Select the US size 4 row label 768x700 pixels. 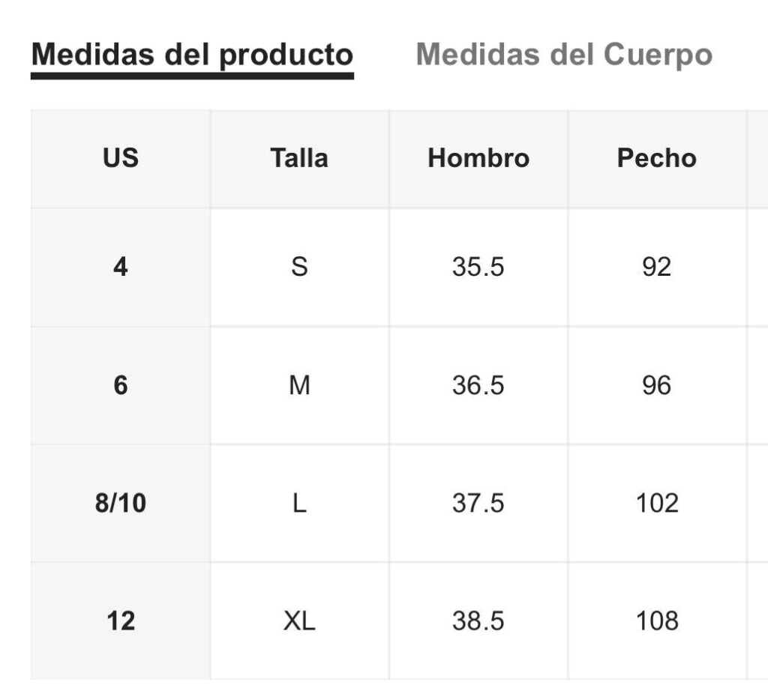click(x=121, y=268)
